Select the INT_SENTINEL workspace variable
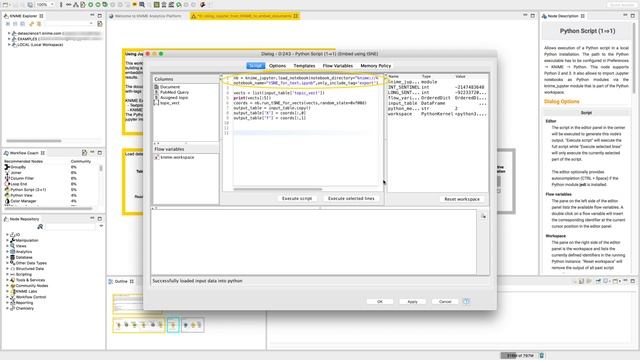 (437, 87)
